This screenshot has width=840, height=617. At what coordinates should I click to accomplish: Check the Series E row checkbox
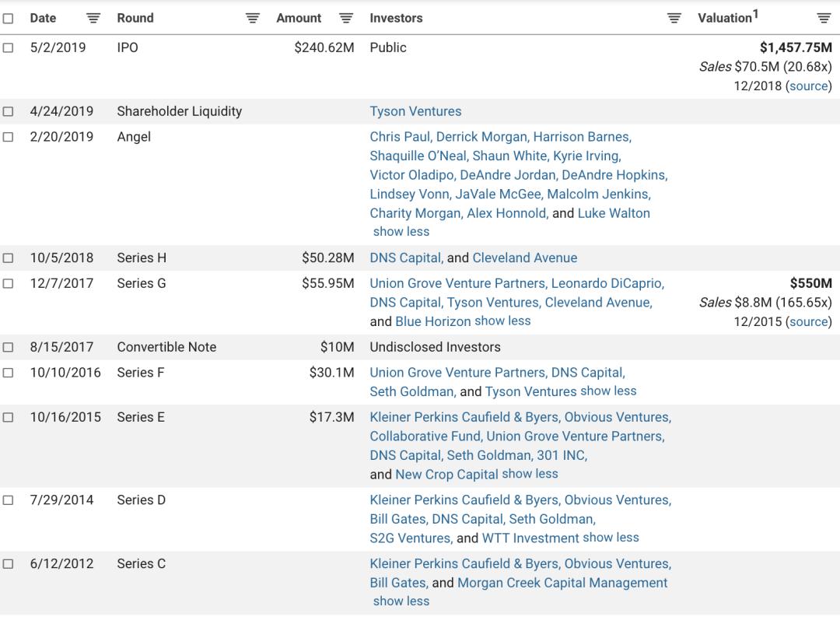8,417
